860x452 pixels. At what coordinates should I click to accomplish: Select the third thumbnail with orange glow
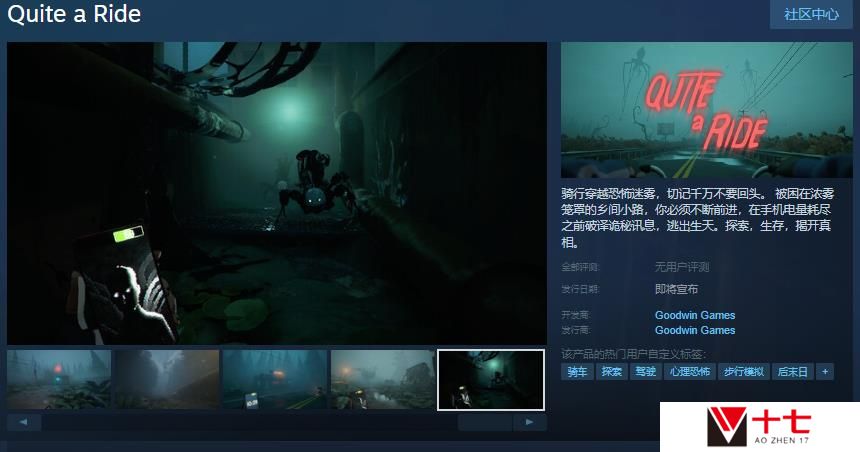pos(275,380)
